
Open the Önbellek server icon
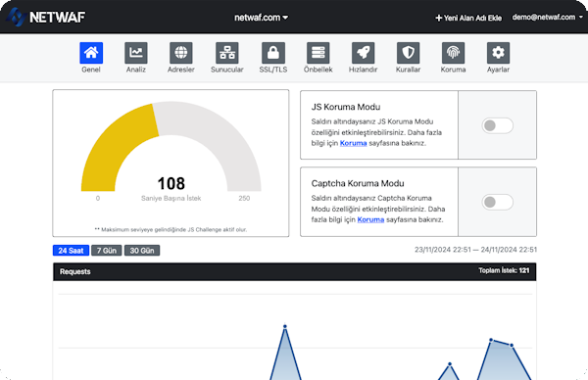318,53
